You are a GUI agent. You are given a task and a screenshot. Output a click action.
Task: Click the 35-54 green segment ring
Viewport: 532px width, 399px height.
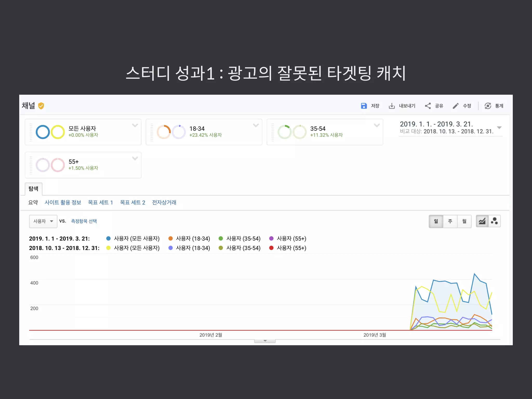click(285, 132)
